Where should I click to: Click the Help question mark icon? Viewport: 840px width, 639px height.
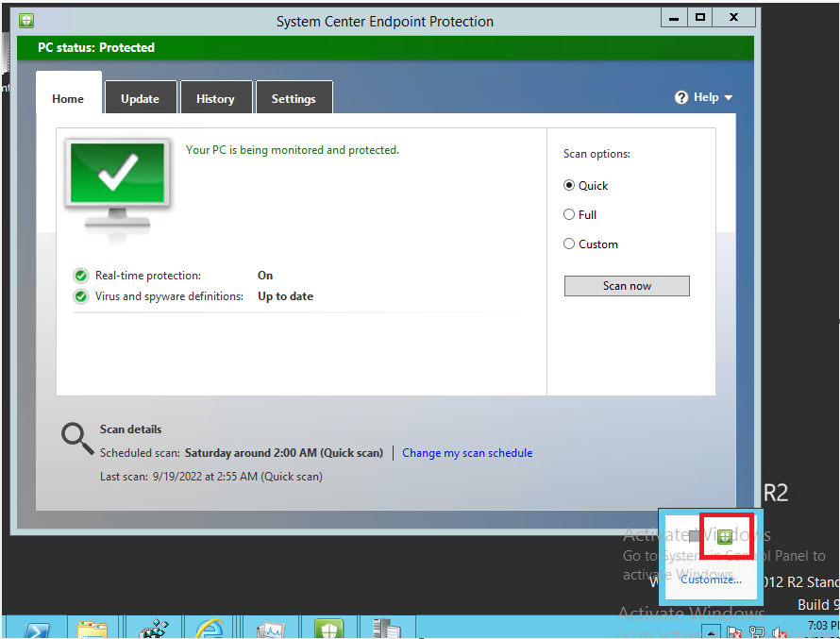[x=682, y=97]
